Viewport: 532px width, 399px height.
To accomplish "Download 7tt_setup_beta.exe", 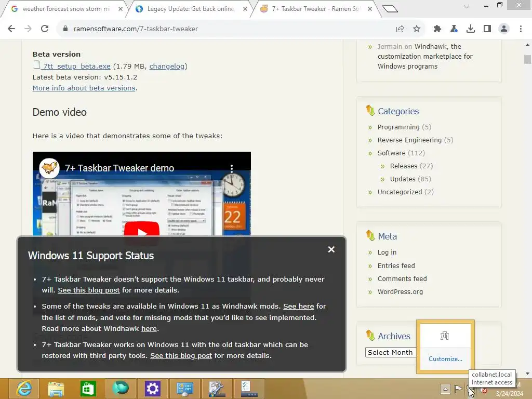I will pyautogui.click(x=77, y=66).
